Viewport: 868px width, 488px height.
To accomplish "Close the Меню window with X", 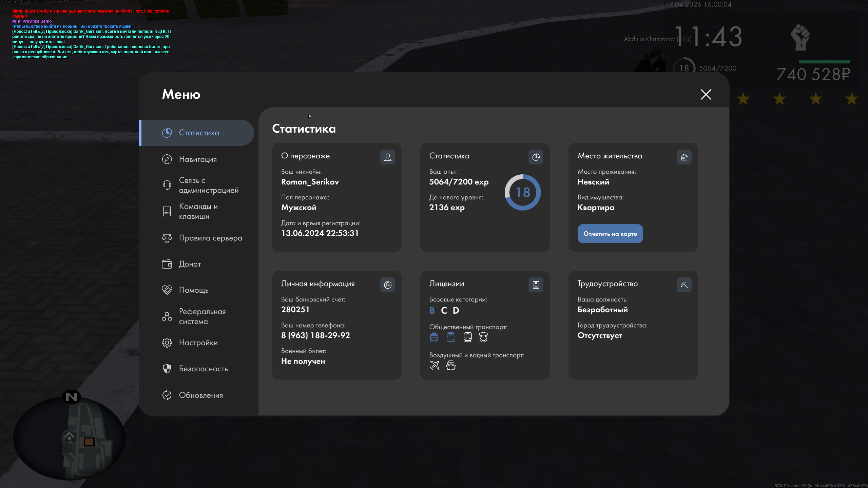I will [706, 94].
